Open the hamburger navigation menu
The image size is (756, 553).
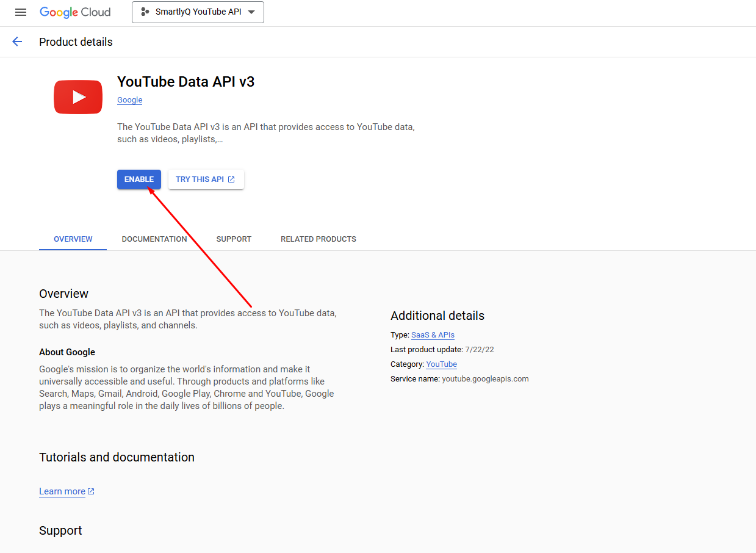tap(21, 12)
